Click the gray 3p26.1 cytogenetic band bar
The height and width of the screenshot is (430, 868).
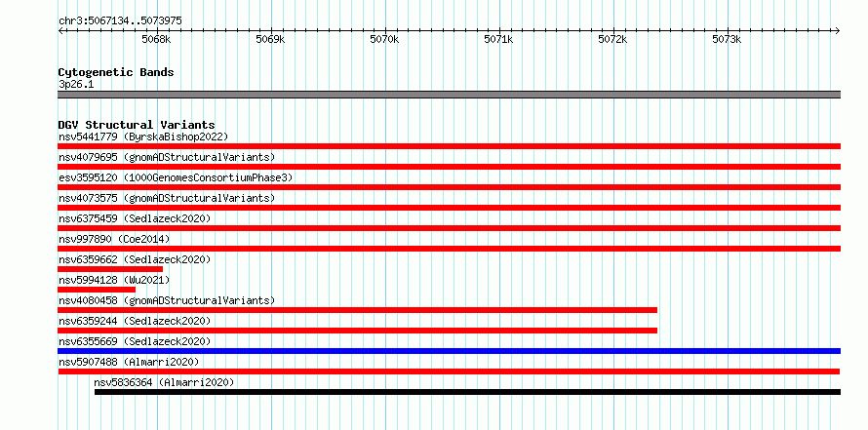[x=449, y=95]
